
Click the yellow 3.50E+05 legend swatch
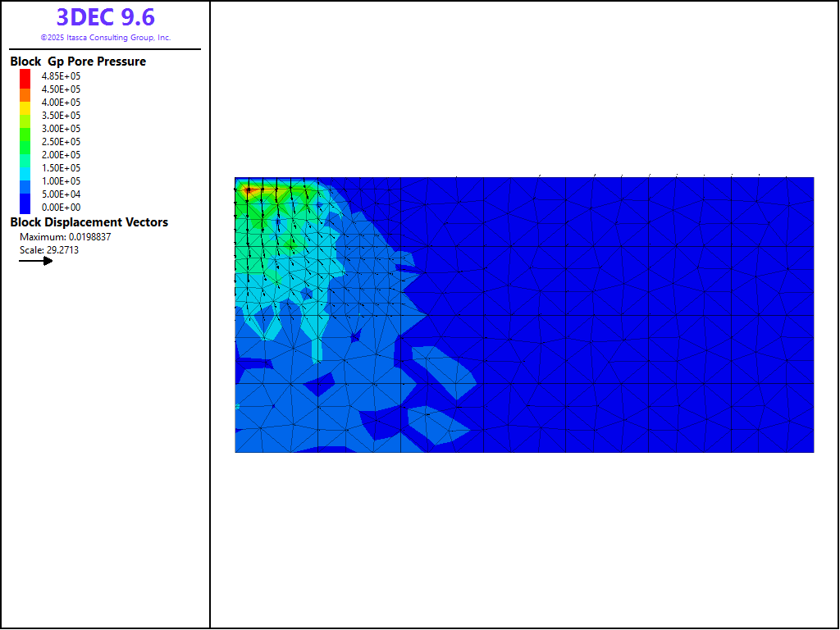25,115
